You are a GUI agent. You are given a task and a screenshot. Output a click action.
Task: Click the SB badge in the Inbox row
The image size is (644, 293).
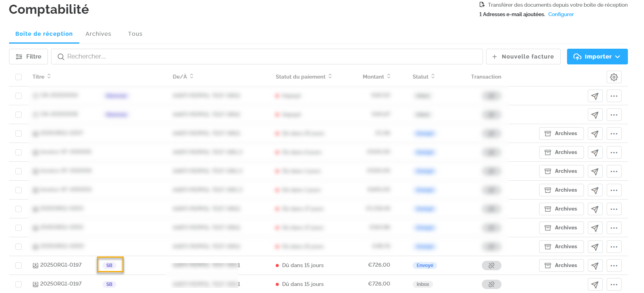109,284
